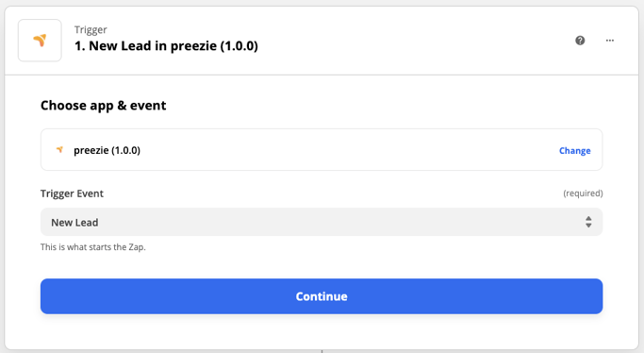Click the large preezie logo in the header
Image resolution: width=644 pixels, height=353 pixels.
(x=40, y=41)
